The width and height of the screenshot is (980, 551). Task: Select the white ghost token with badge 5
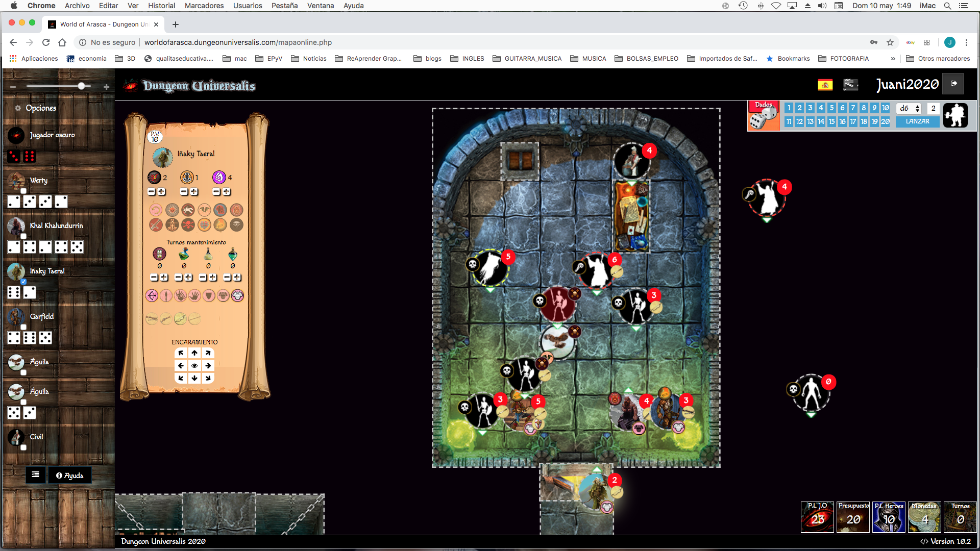coord(489,267)
